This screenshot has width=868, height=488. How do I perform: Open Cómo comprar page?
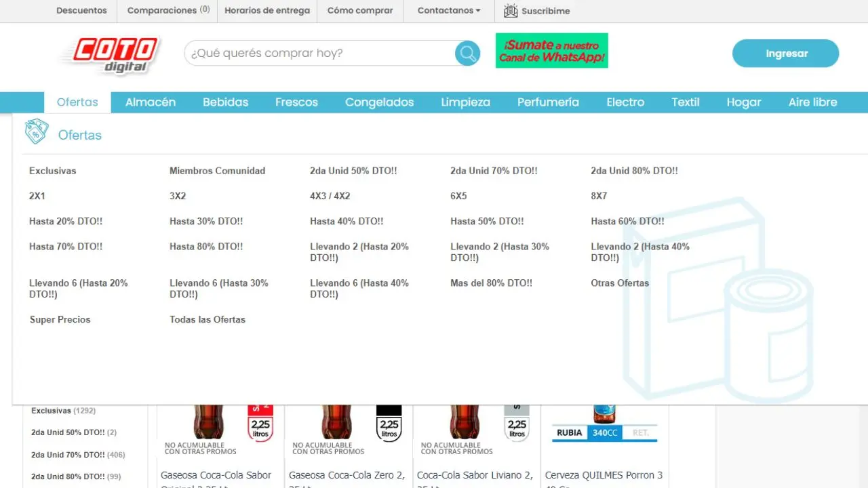coord(360,11)
